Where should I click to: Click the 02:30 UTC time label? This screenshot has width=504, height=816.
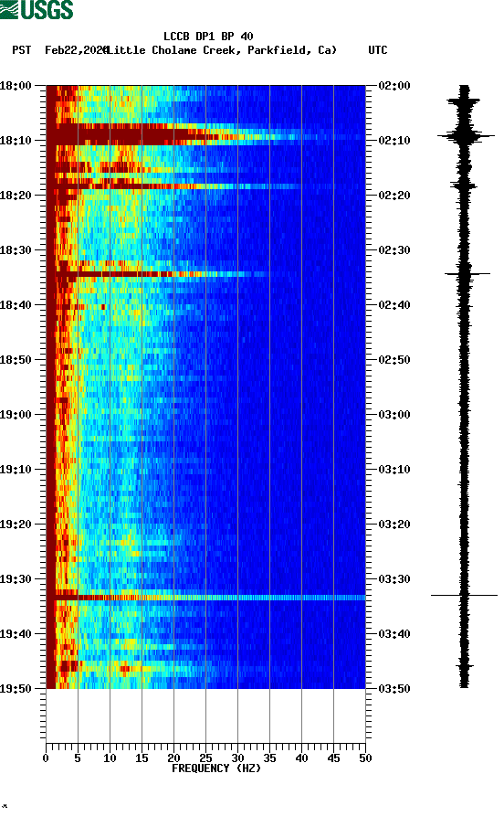[x=394, y=249]
